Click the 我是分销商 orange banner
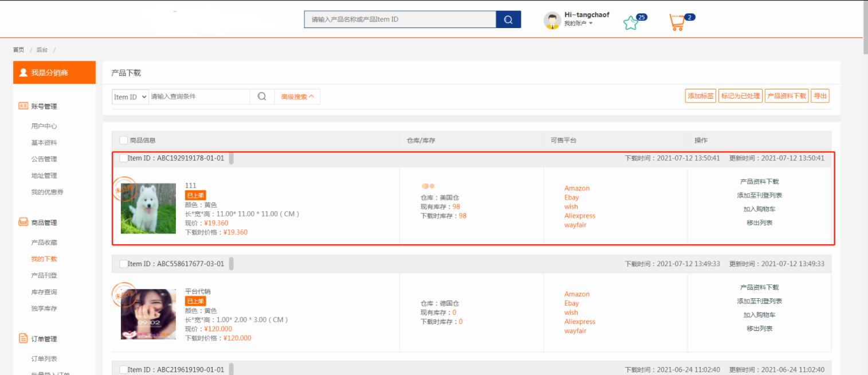Viewport: 868px width, 375px height. (x=54, y=73)
